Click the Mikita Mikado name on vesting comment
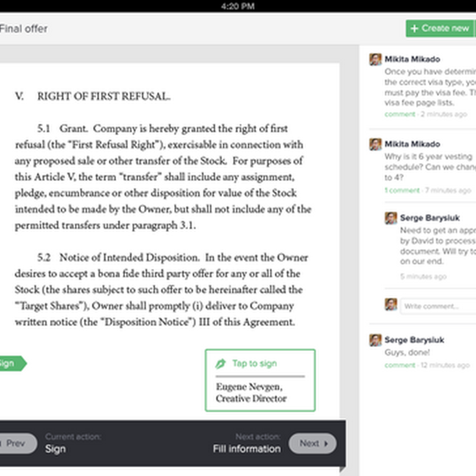 tap(412, 144)
